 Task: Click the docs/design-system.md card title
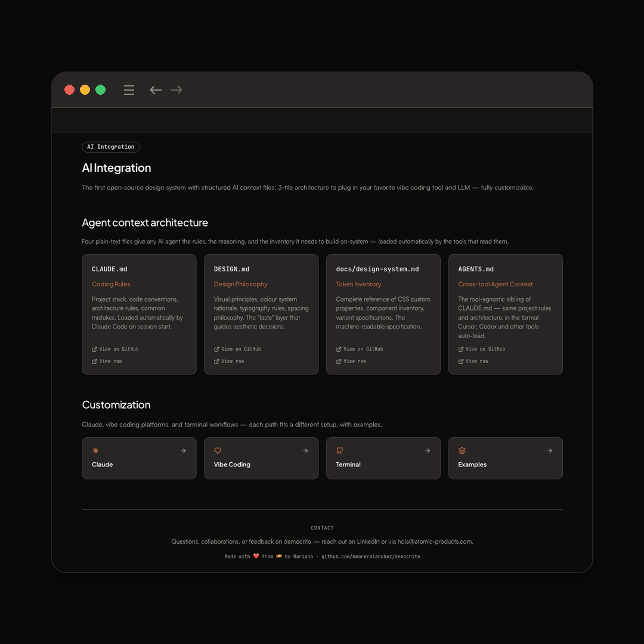click(377, 269)
